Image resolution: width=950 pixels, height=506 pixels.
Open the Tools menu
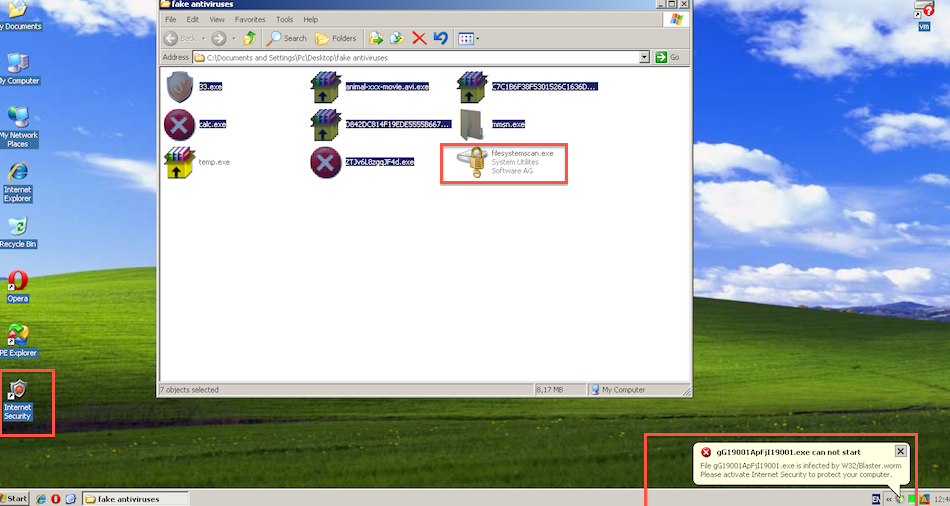(x=284, y=19)
